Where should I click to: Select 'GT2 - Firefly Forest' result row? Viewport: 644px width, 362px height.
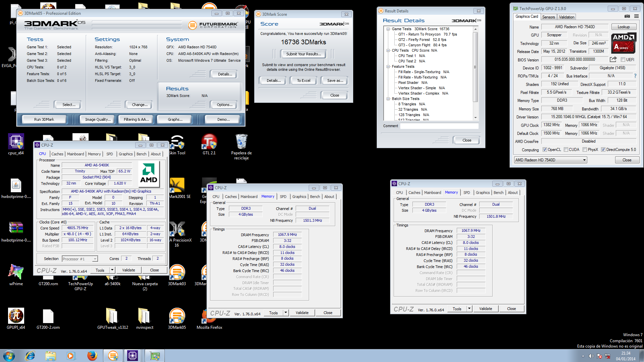[422, 40]
